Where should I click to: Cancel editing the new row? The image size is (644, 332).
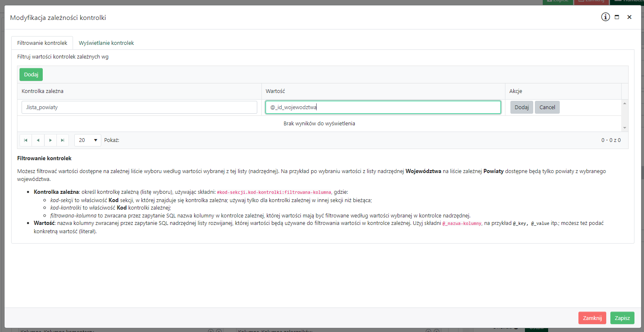point(547,107)
